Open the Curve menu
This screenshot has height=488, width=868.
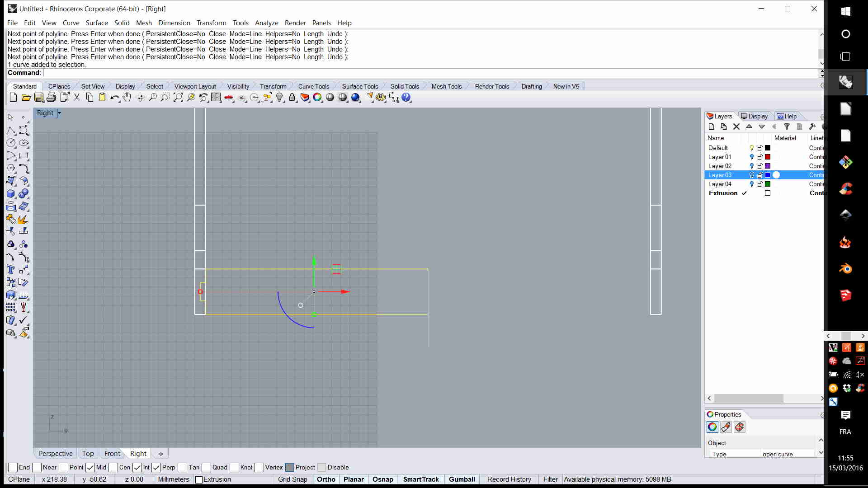coord(71,23)
